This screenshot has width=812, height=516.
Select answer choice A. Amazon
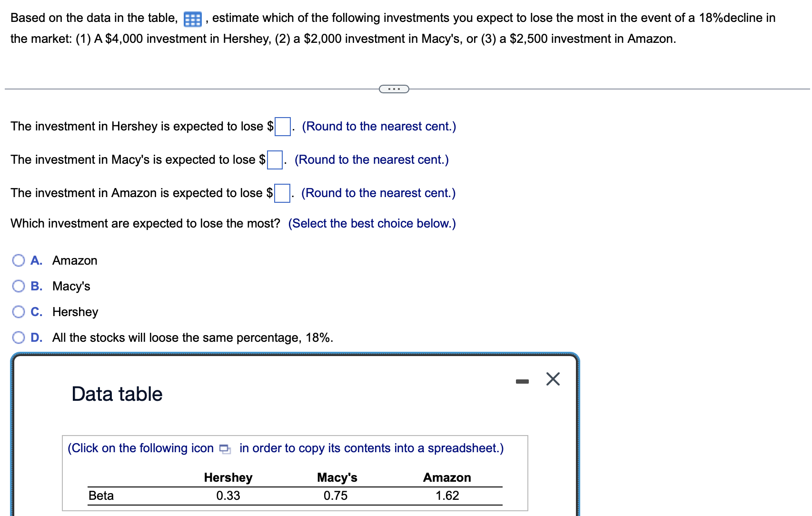(19, 260)
